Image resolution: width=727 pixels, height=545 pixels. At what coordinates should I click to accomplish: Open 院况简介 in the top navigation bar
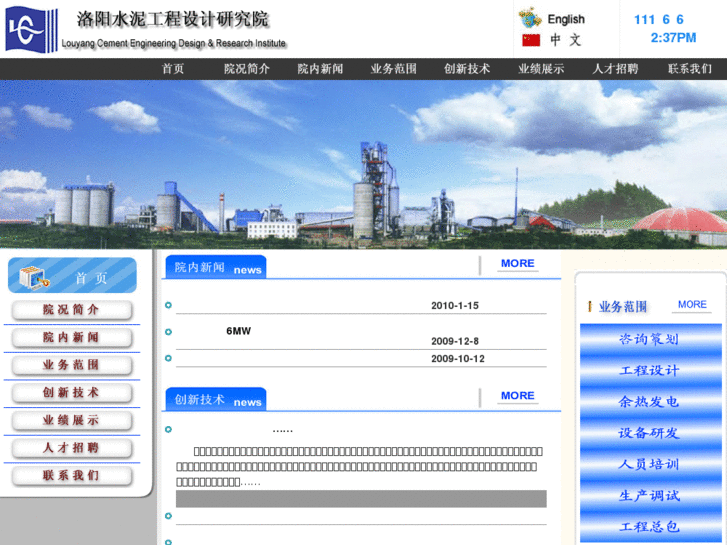pyautogui.click(x=247, y=69)
